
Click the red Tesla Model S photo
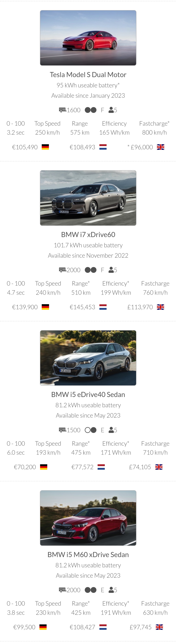pyautogui.click(x=88, y=38)
